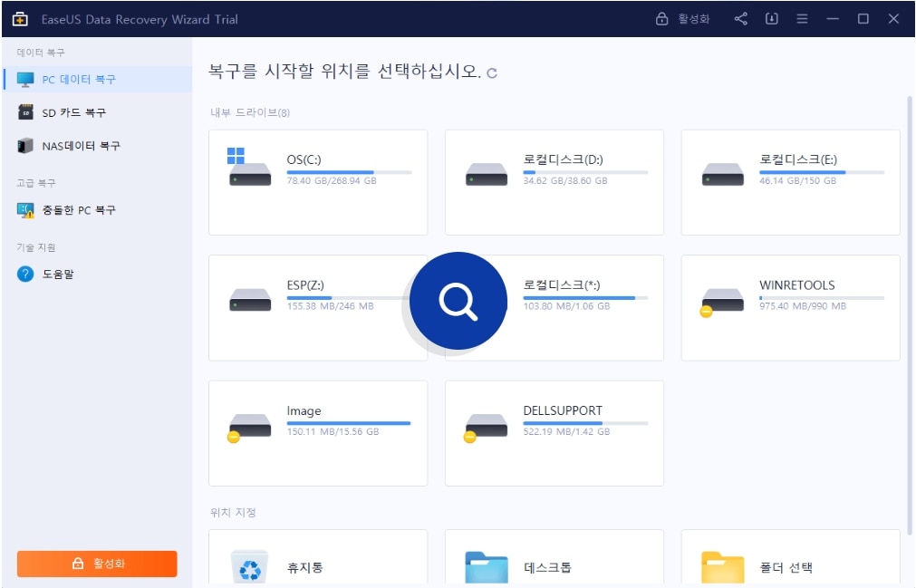Click the 로컬디스크(E:) drive icon
916x588 pixels.
click(x=723, y=174)
